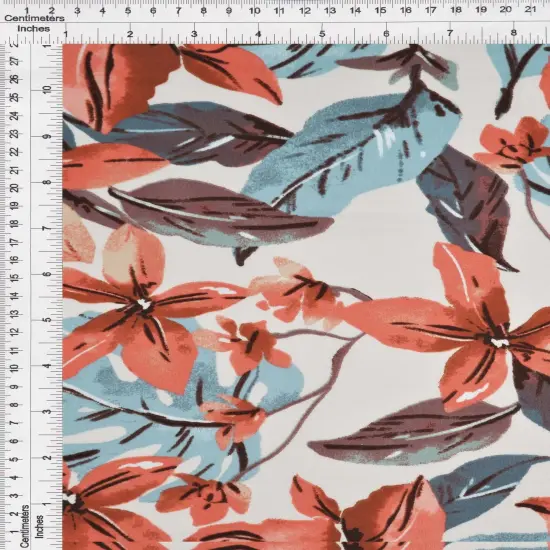Screen dimensions: 550x550
Task: Click the 15 mark on the top centimeter ruler
Action: pos(380,11)
